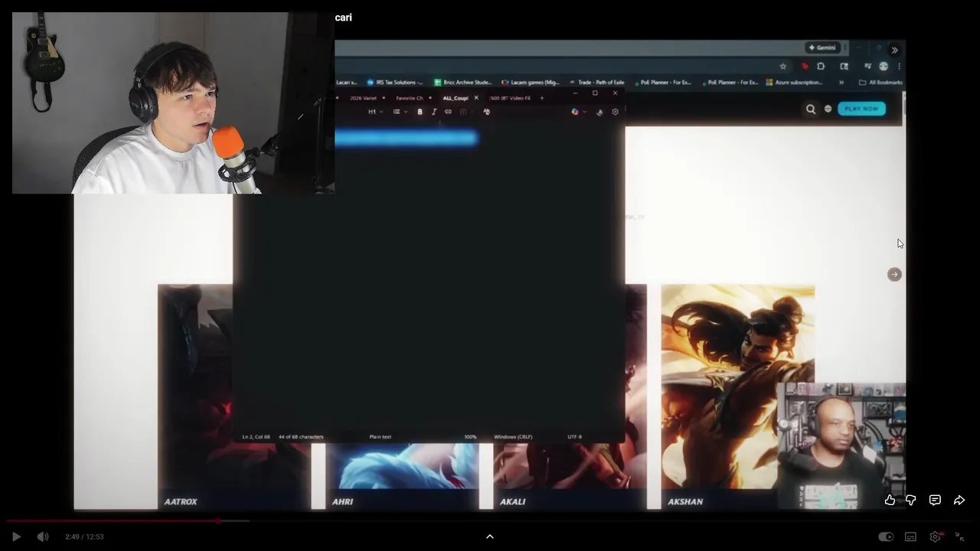Open Chrome extensions puzzle icon

click(x=821, y=67)
